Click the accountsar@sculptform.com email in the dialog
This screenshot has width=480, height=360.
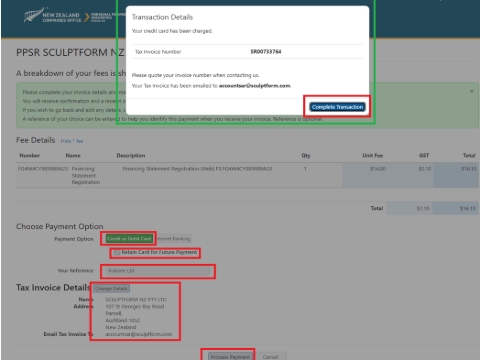pos(254,86)
